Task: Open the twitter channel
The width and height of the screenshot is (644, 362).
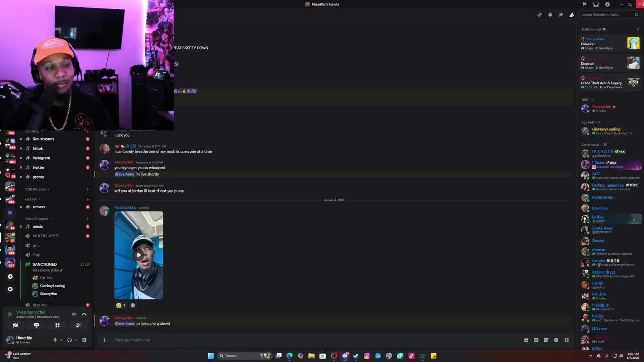Action: pyautogui.click(x=56, y=167)
